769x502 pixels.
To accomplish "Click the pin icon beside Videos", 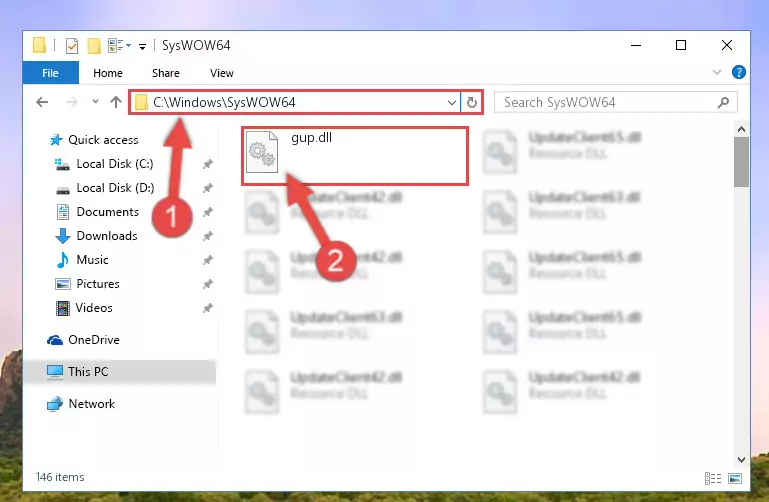I will [x=208, y=308].
